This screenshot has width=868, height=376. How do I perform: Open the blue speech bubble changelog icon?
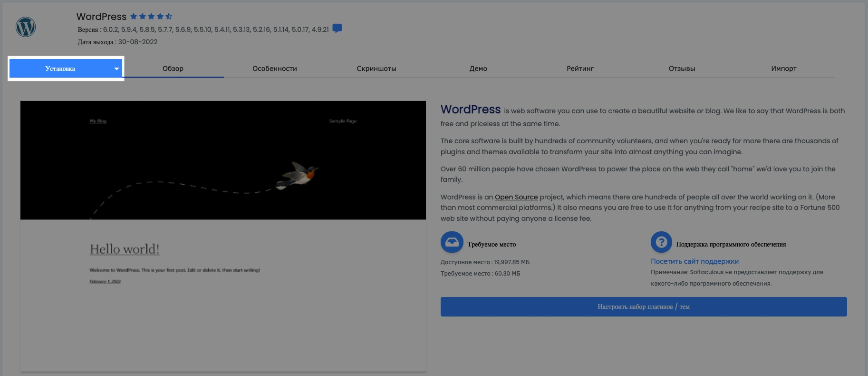[x=337, y=29]
